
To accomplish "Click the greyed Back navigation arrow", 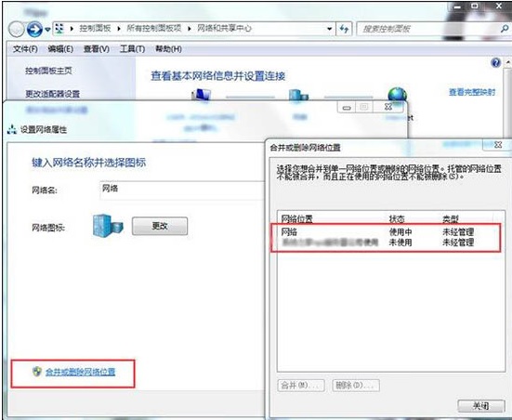I will [x=17, y=30].
